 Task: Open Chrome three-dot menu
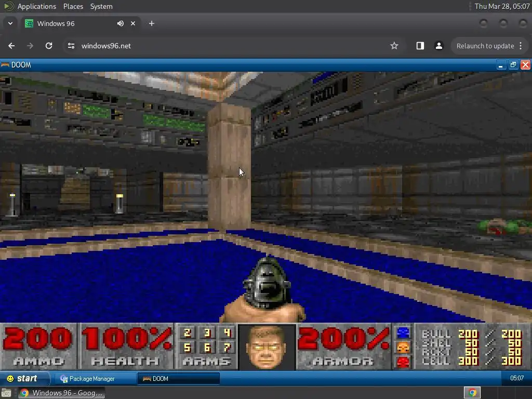click(x=521, y=46)
